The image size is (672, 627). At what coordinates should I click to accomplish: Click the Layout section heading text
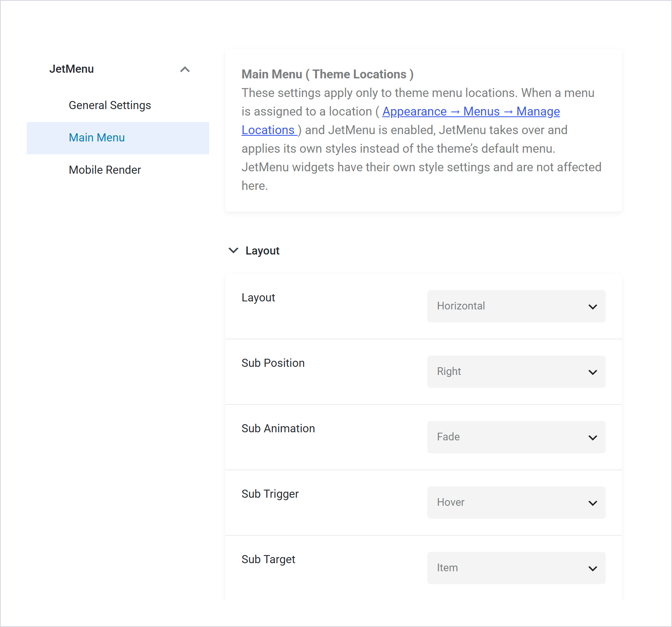pyautogui.click(x=262, y=251)
